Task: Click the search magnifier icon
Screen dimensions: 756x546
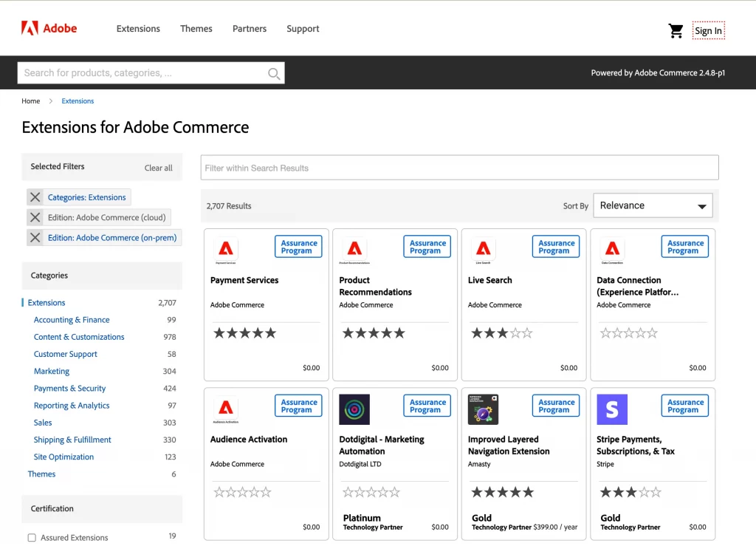Action: point(274,73)
